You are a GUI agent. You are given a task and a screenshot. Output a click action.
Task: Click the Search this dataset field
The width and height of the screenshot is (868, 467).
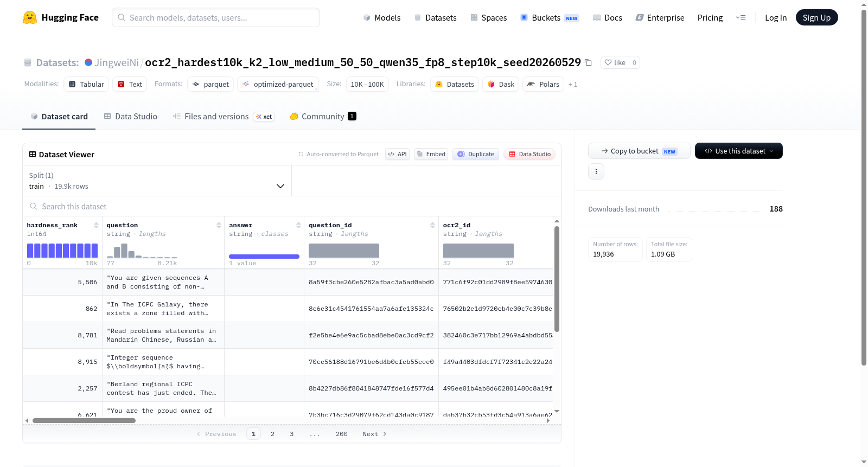(x=292, y=207)
